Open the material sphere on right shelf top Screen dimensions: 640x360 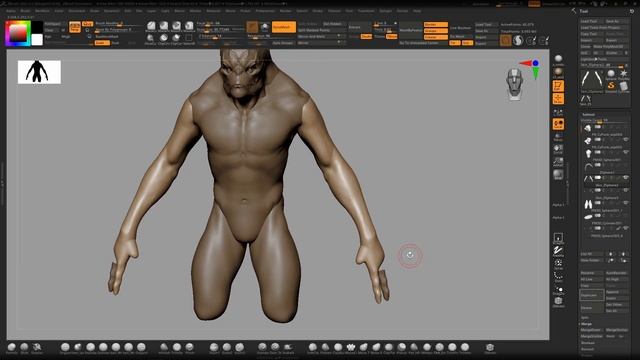(558, 59)
